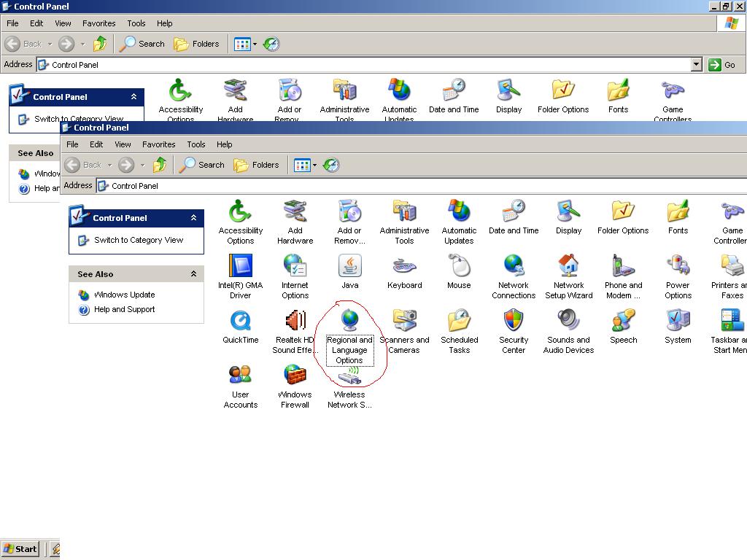
Task: Open Fonts in back Control Panel window
Action: pos(618,97)
